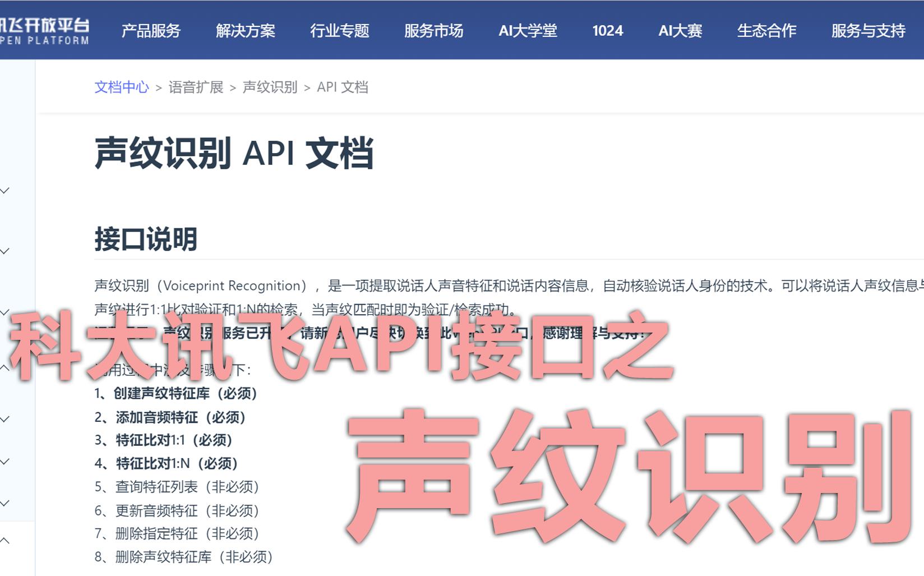Viewport: 924px width, 576px height.
Task: Open AI大赛 in the navigation bar
Action: (680, 30)
